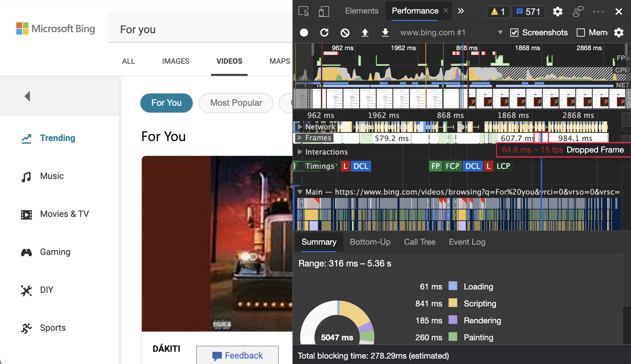Image resolution: width=631 pixels, height=364 pixels.
Task: Select the Most Popular filter pill
Action: click(x=236, y=103)
